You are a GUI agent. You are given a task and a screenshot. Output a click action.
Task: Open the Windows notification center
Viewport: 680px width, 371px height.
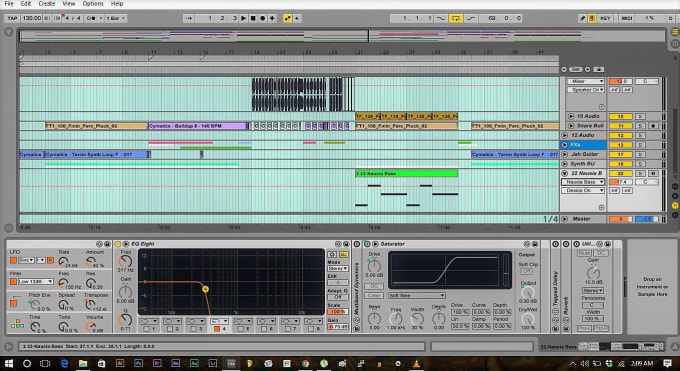point(668,364)
